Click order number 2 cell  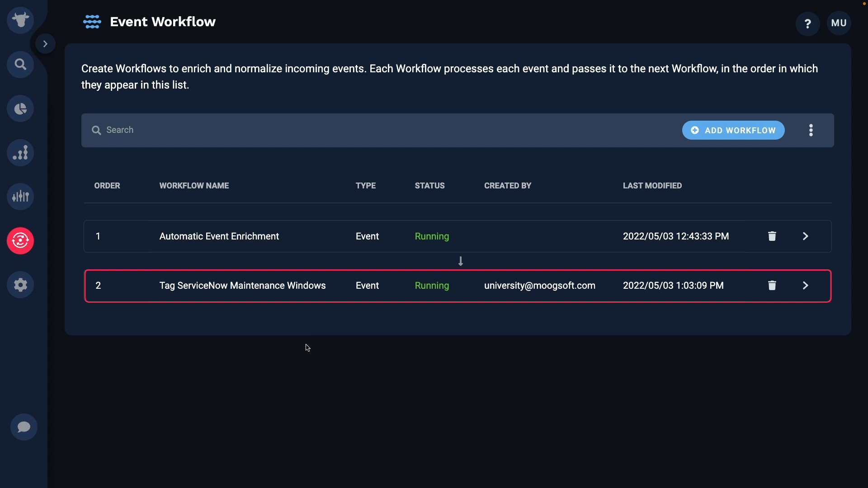[x=98, y=286]
